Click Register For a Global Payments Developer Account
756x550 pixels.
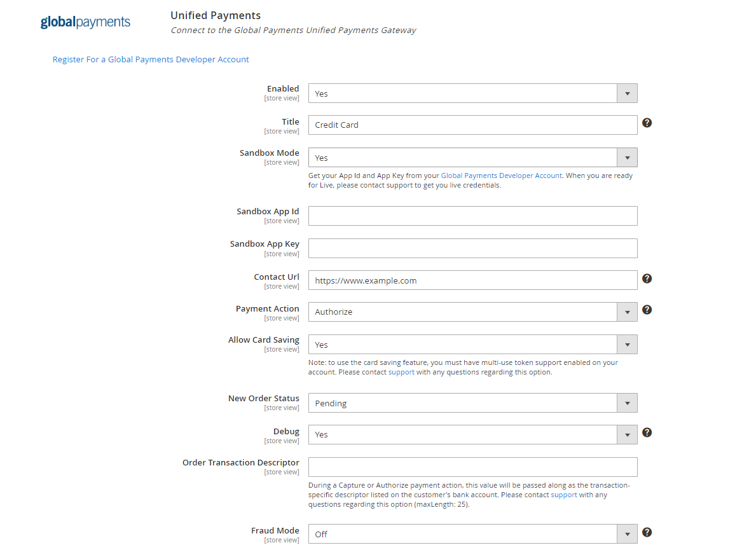(151, 59)
